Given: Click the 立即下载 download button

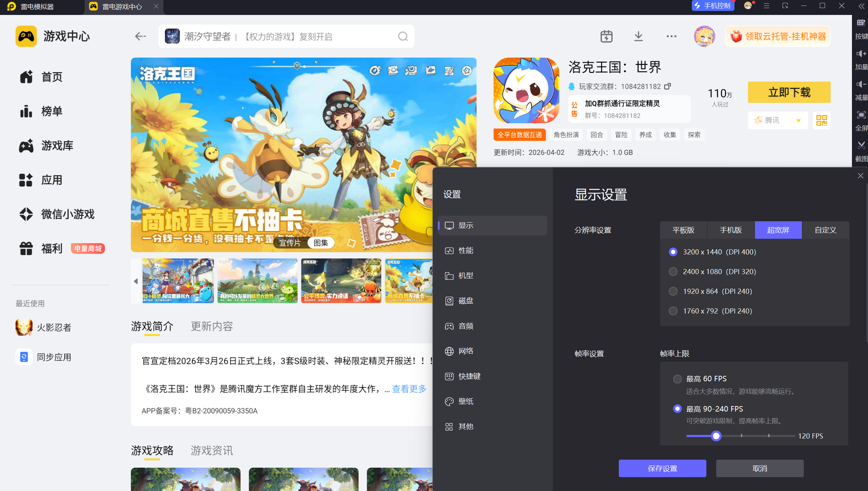Looking at the screenshot, I should click(x=789, y=92).
